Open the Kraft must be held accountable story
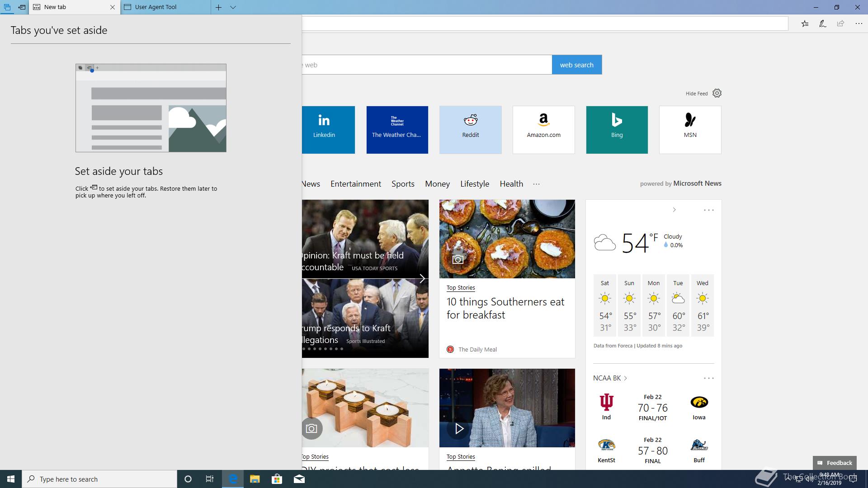This screenshot has height=488, width=868. point(353,261)
